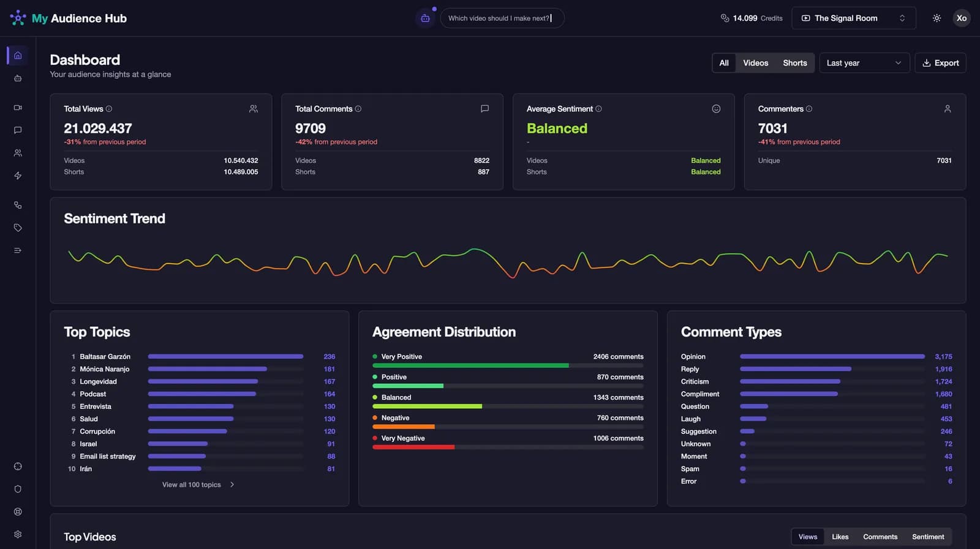Click the credits coins icon
The image size is (980, 549).
point(725,18)
